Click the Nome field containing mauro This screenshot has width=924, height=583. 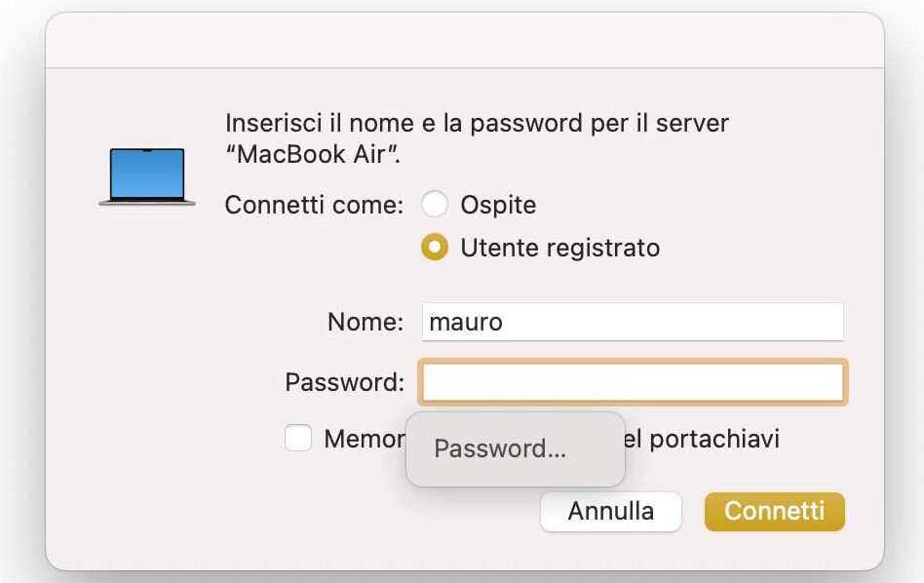point(633,322)
